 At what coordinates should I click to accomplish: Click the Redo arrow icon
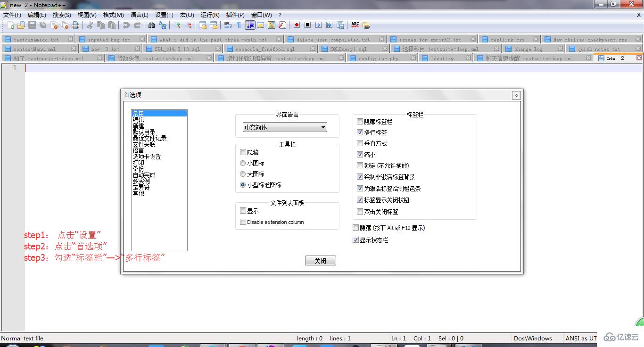point(137,25)
